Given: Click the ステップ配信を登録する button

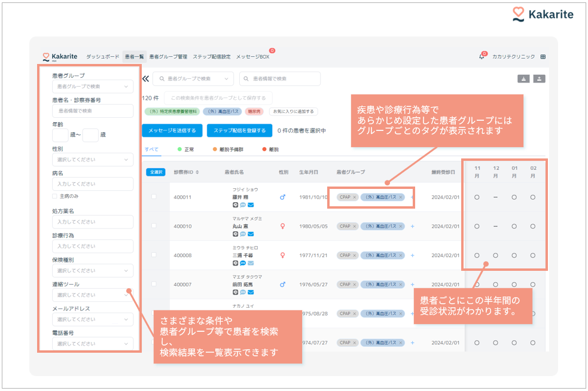Looking at the screenshot, I should tap(238, 130).
